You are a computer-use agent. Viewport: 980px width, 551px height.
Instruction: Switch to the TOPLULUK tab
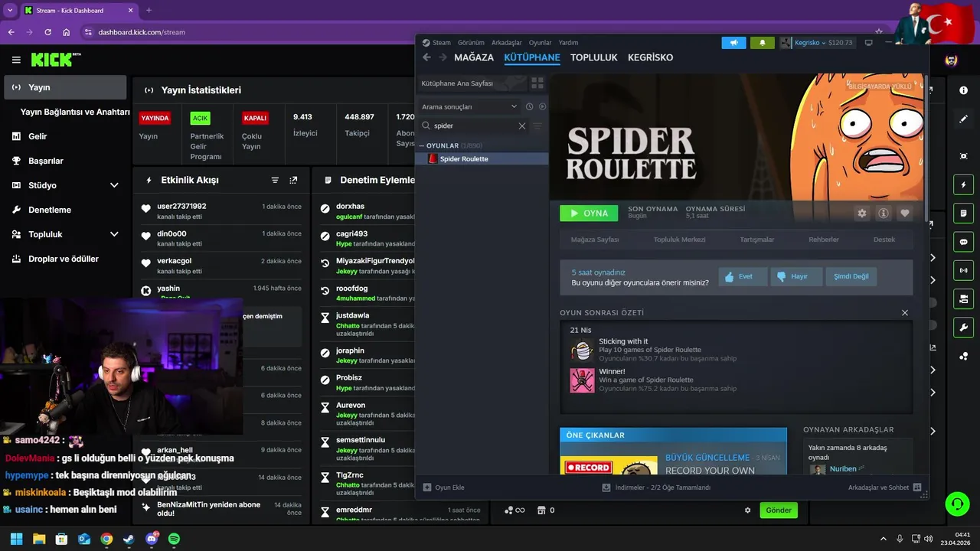tap(594, 57)
